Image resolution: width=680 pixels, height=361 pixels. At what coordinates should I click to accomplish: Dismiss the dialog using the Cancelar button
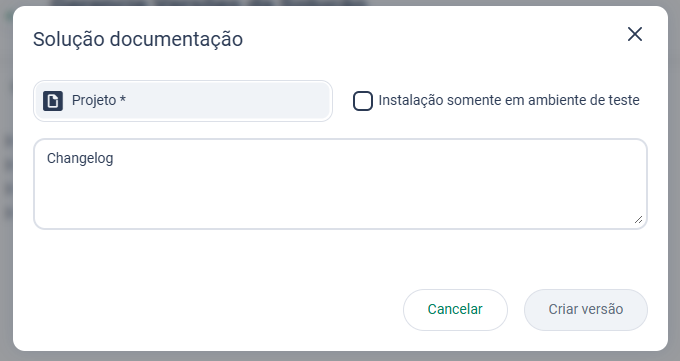pyautogui.click(x=455, y=310)
